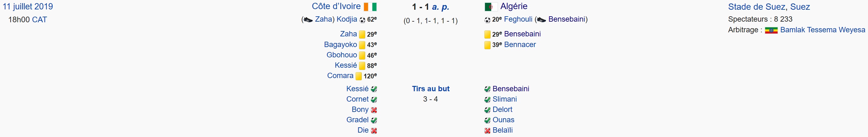This screenshot has height=137, width=868.
Task: Click the Ethiopian flag next to Arbitrage
Action: click(x=771, y=30)
